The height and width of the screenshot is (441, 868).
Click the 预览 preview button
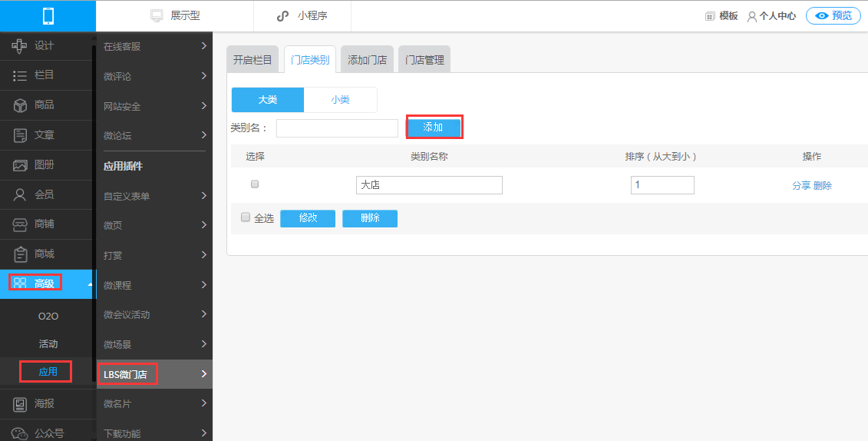coord(833,15)
